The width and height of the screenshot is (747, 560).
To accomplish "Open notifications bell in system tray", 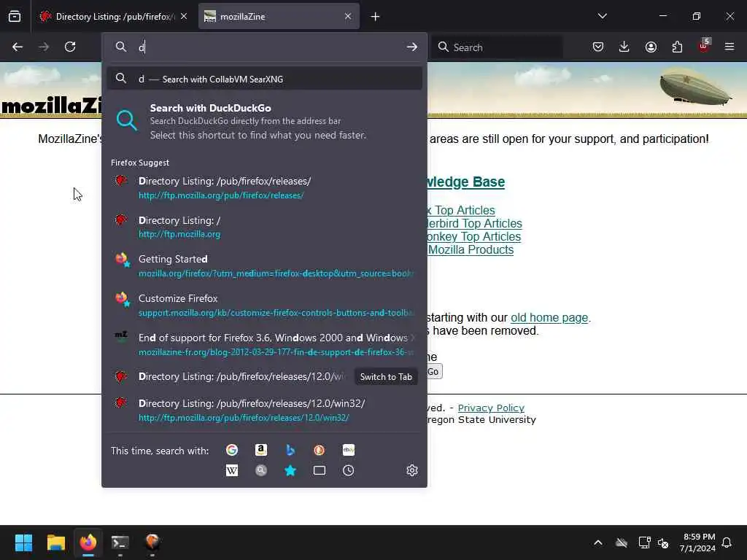I will coord(727,542).
